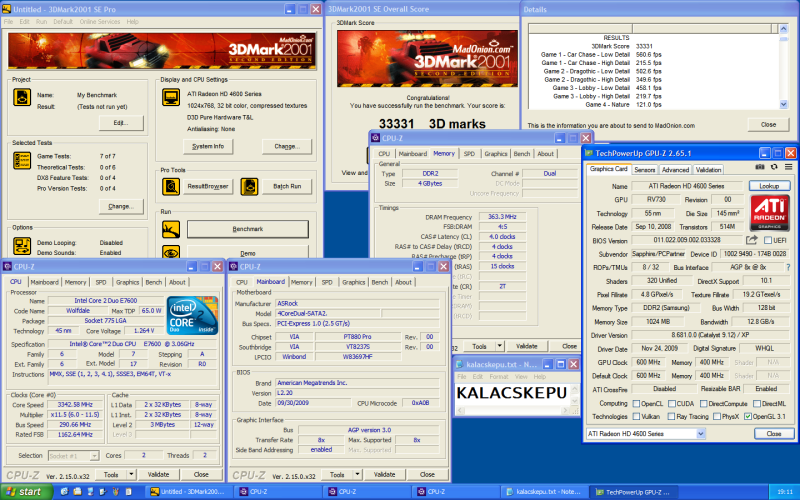Click the Intel Core 2 Duo logo
Image resolution: width=800 pixels, height=500 pixels.
(x=192, y=315)
